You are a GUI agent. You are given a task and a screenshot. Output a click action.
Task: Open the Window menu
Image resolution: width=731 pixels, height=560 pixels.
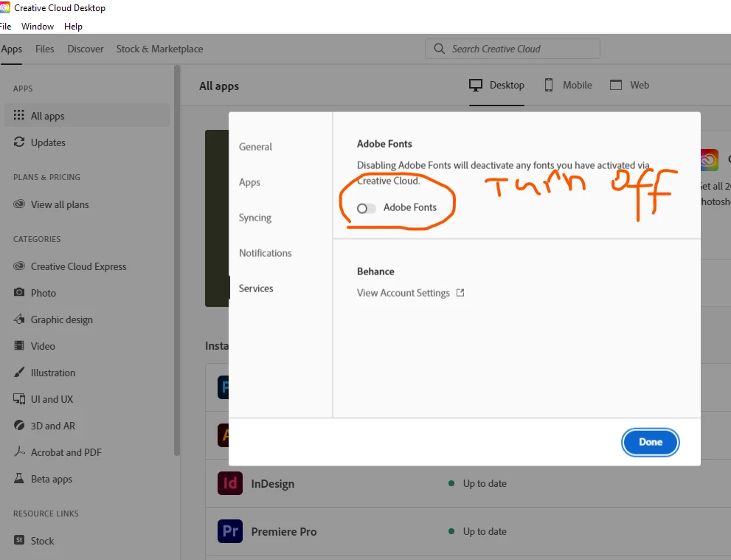pyautogui.click(x=38, y=26)
